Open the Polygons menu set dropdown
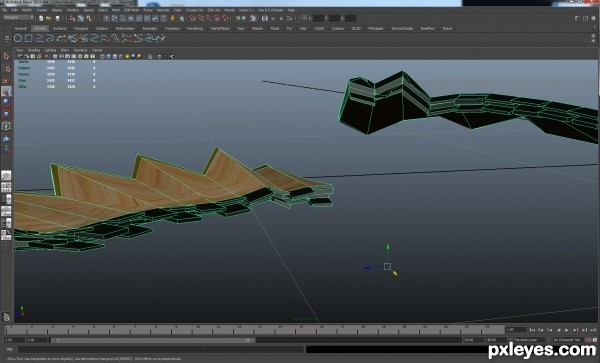The image size is (600, 363). click(18, 18)
